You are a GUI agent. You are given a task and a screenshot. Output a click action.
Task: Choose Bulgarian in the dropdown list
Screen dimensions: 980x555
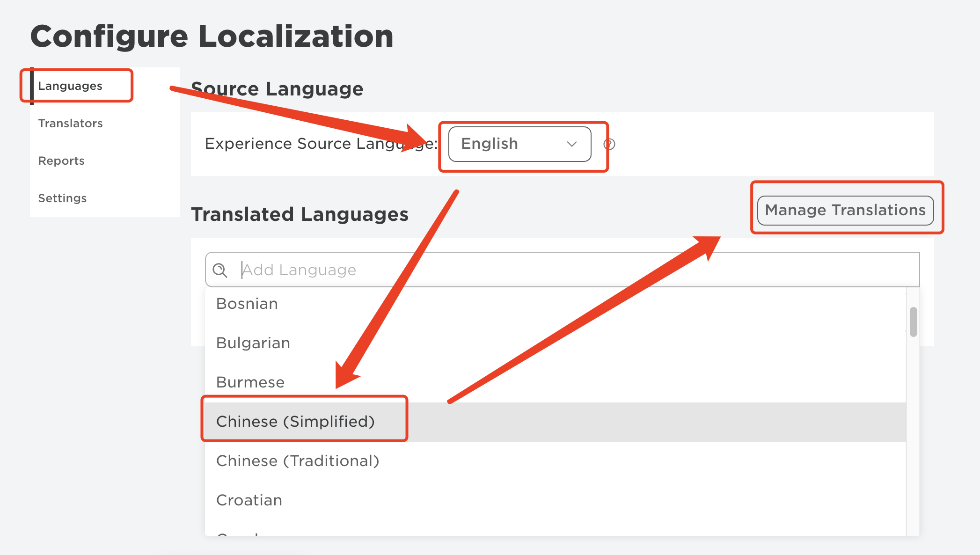(x=253, y=343)
